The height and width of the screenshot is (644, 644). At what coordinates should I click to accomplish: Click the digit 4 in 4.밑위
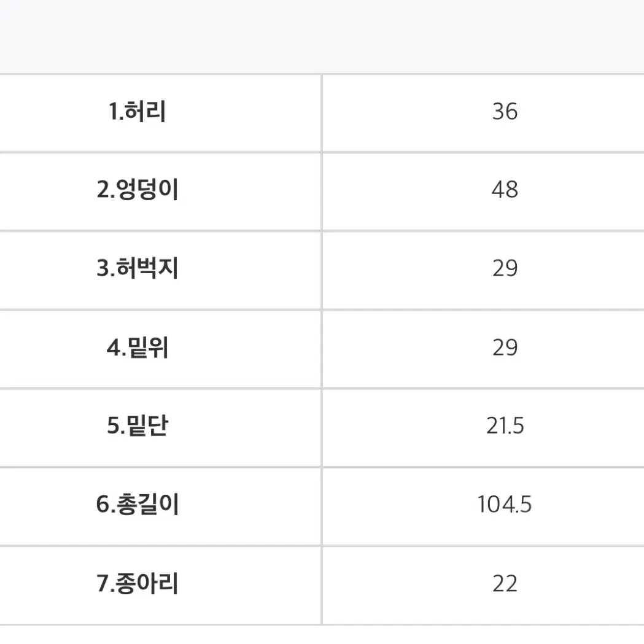(113, 348)
